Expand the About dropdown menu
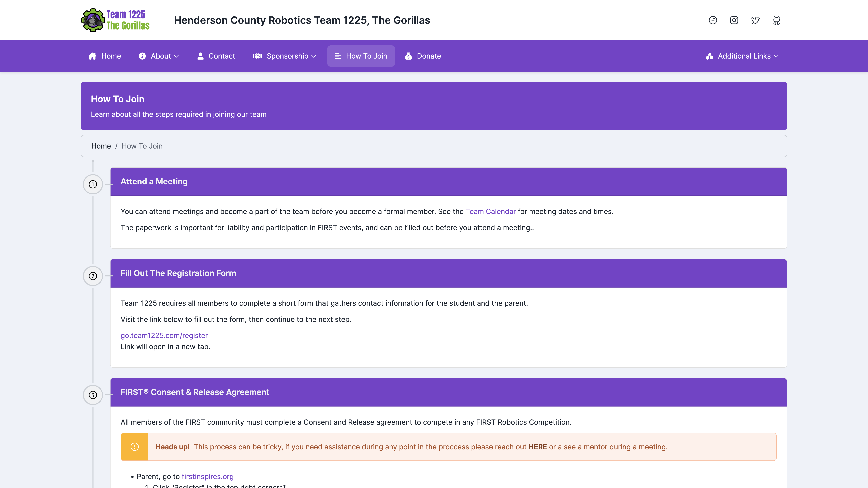 click(159, 56)
